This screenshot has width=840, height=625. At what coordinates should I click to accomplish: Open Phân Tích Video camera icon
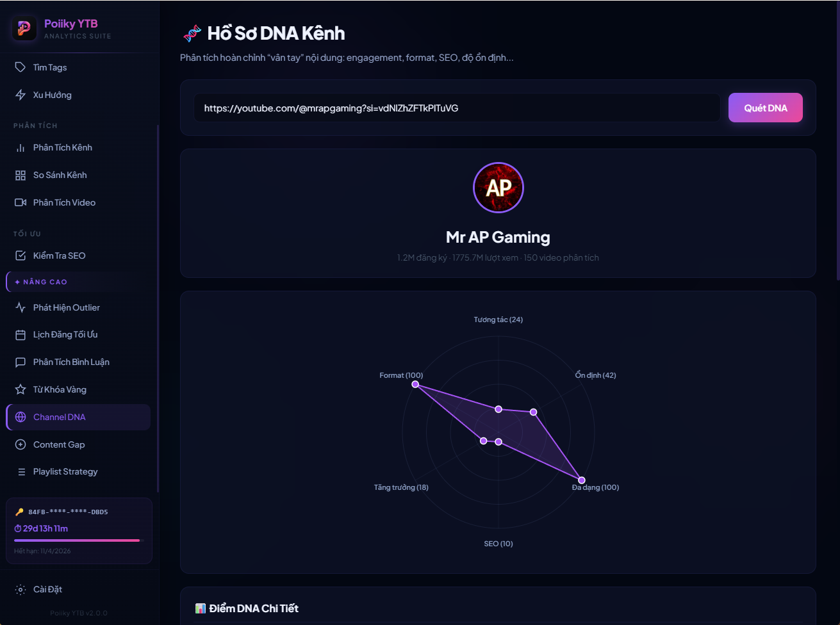pos(21,202)
